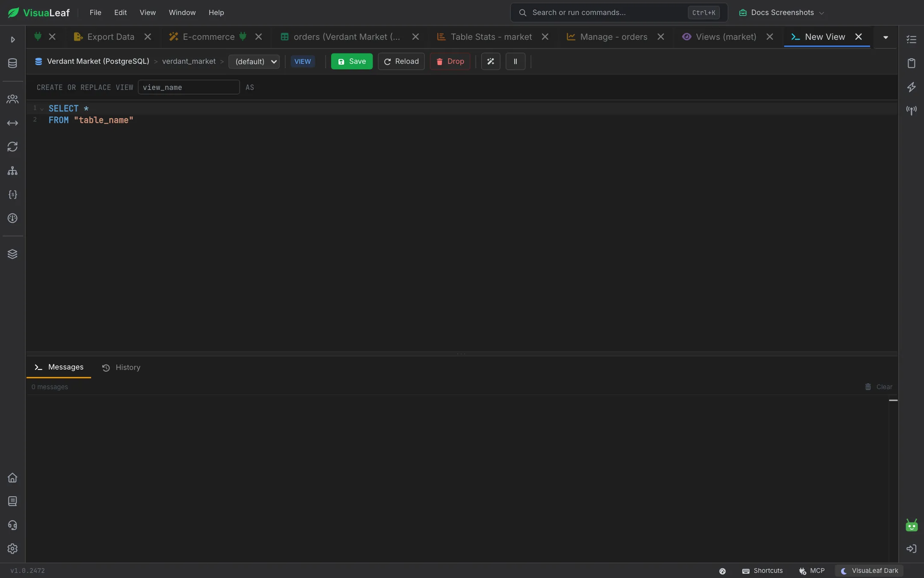Open the database connections sidebar icon
Image resolution: width=924 pixels, height=578 pixels.
pos(12,63)
